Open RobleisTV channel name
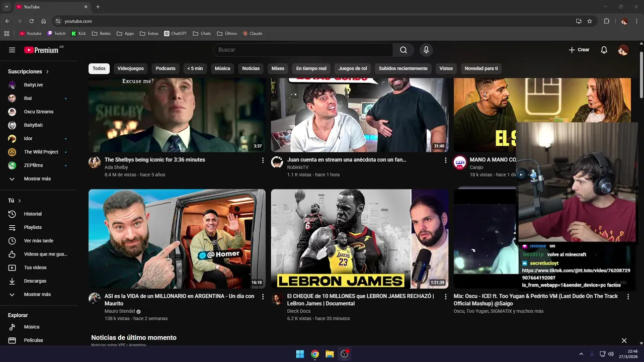 [298, 167]
